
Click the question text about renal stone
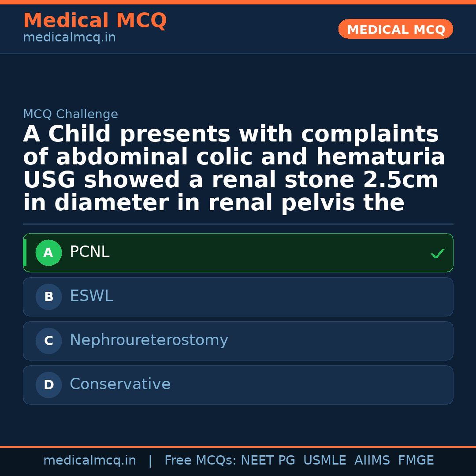coord(234,168)
